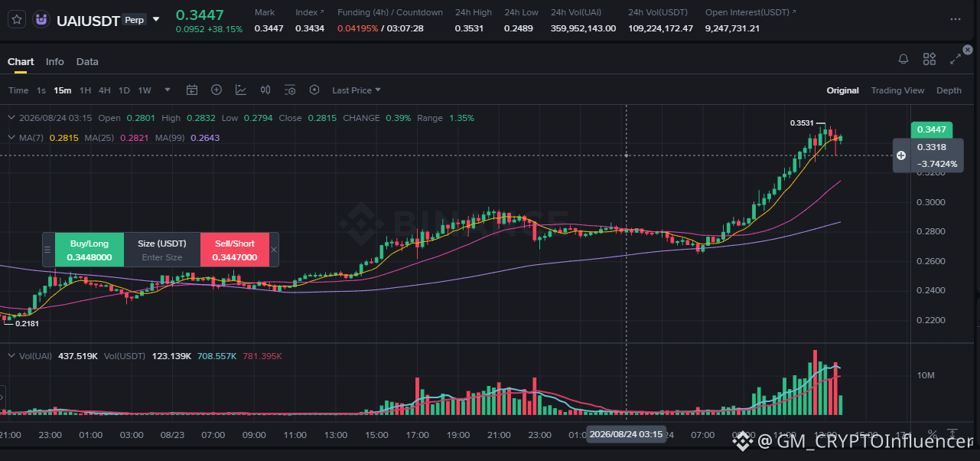
Task: Select the 1s interval
Action: coord(41,90)
